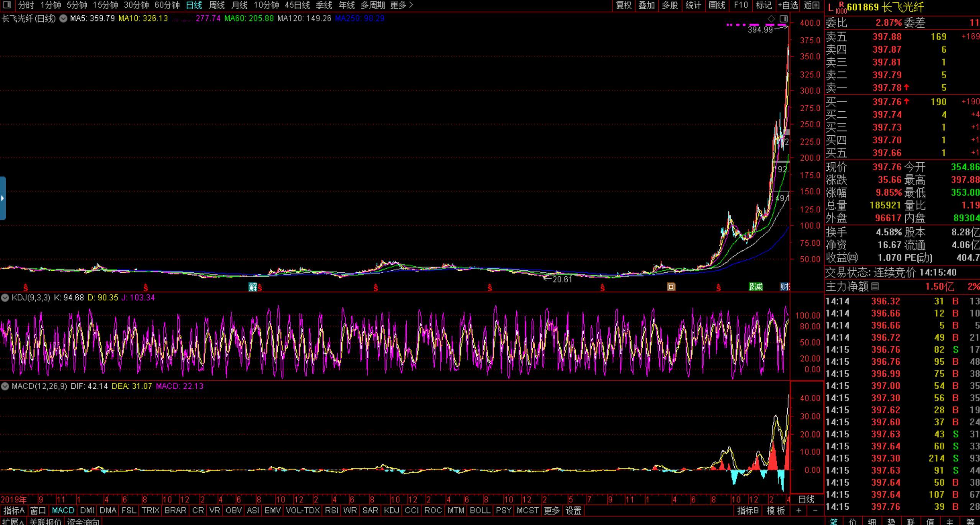
Task: Expand the left sidebar arrow handle
Action: 3,198
